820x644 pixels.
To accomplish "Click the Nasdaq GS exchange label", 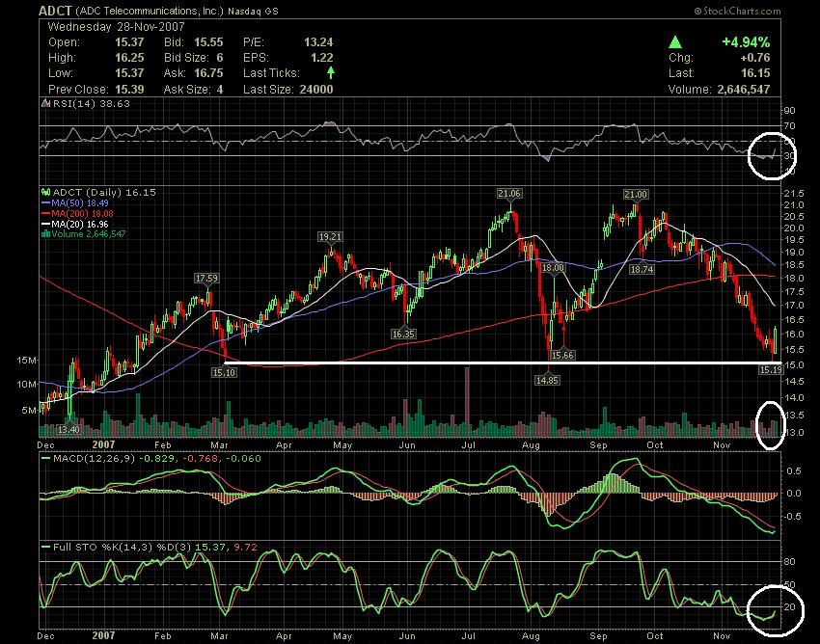I will coord(253,11).
